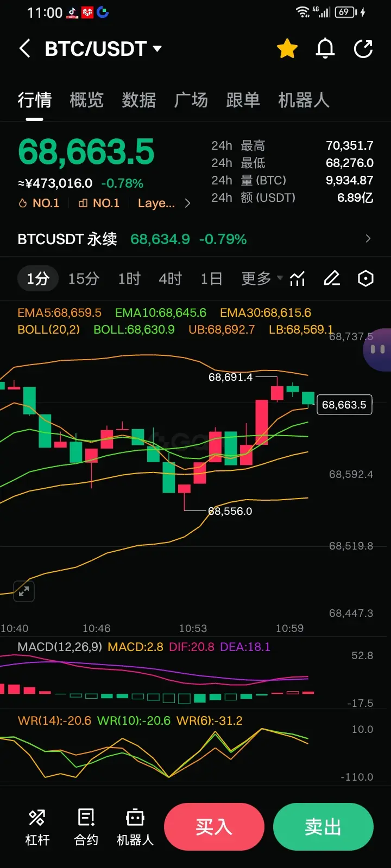Tap the red 买入 buy button
391x868 pixels.
pos(214,827)
